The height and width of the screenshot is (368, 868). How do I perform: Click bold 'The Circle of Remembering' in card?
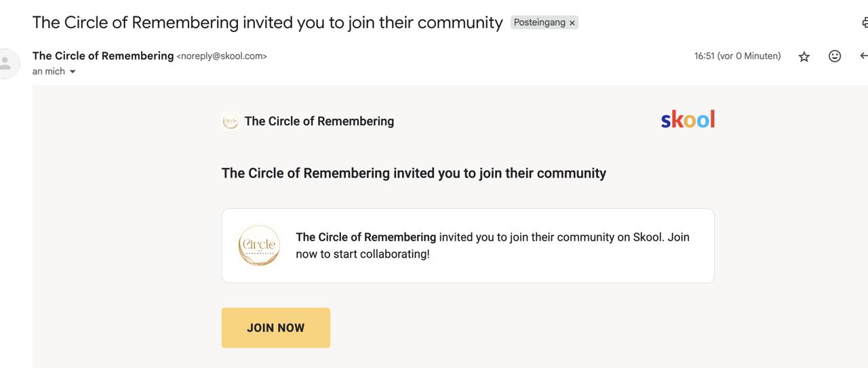click(366, 237)
